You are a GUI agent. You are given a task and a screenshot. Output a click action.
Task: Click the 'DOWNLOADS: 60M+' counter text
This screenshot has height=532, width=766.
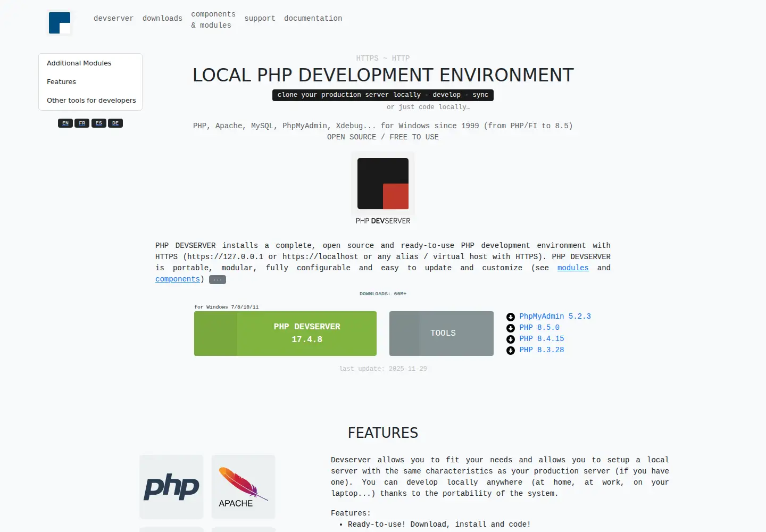tap(383, 294)
